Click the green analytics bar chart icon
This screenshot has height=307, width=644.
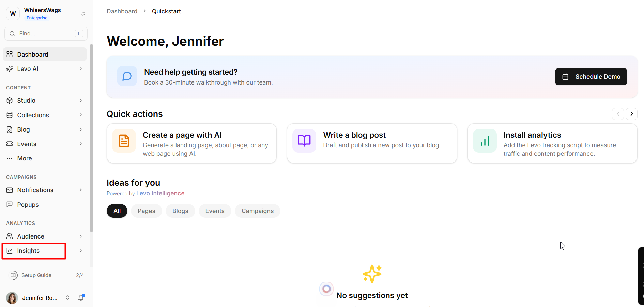[485, 141]
